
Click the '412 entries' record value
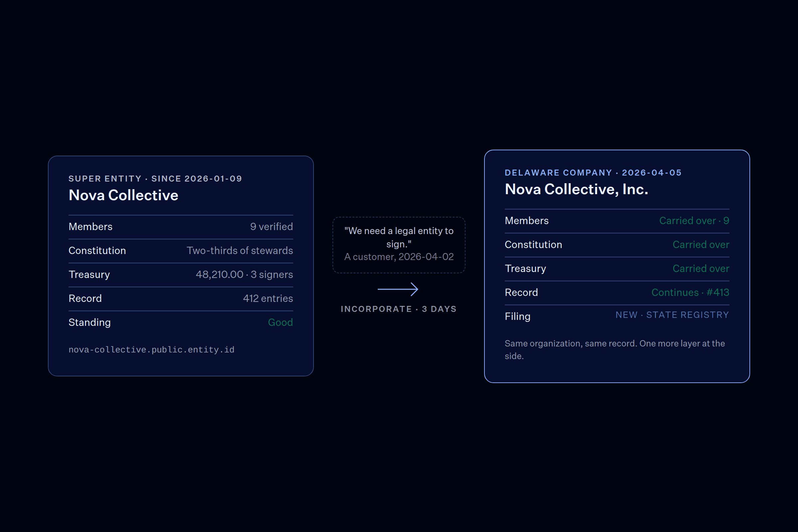tap(268, 298)
